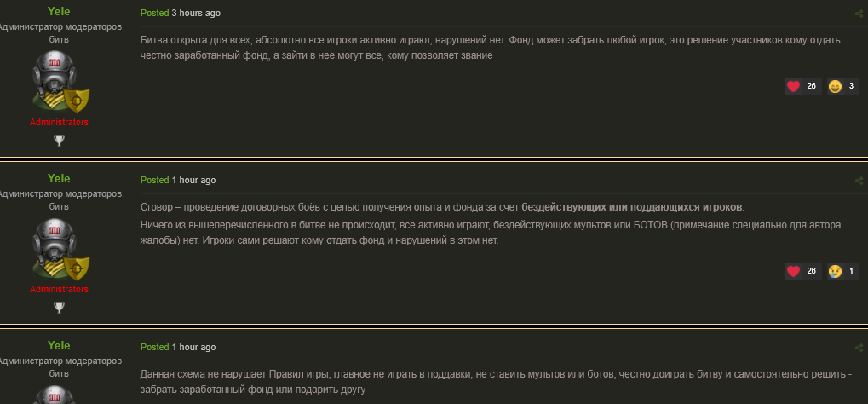Screen dimensions: 868x404
Task: Click the bold text 'бездействующих или поддающихся игроков'
Action: [632, 208]
